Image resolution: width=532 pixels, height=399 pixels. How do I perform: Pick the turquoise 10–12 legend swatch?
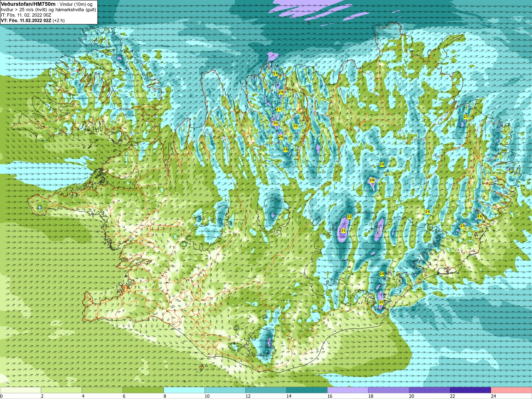pos(225,390)
